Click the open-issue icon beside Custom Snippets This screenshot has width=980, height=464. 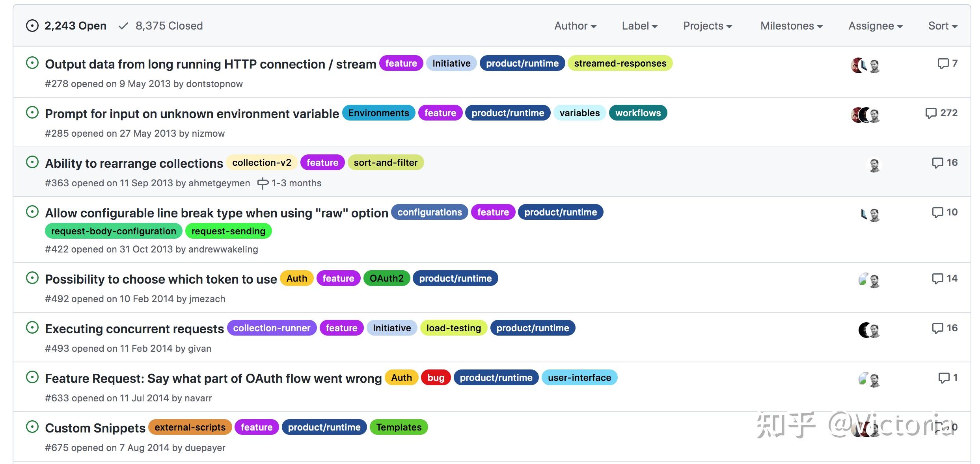pos(32,427)
